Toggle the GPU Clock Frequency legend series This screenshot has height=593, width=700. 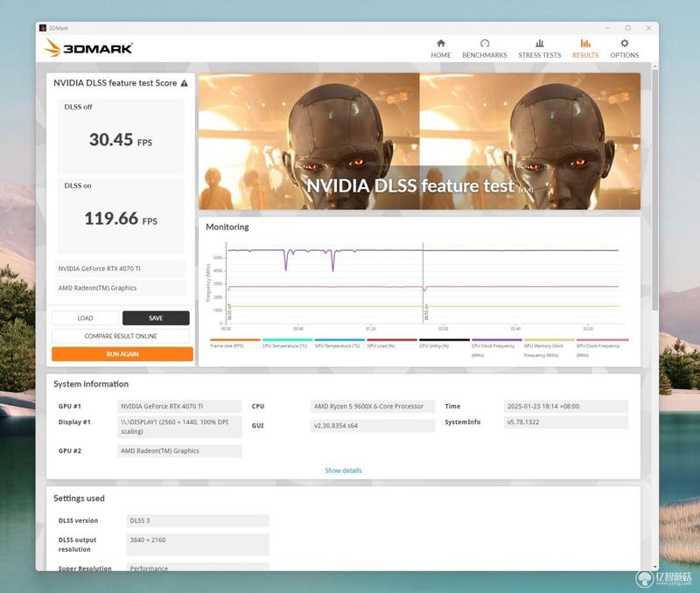click(x=601, y=348)
